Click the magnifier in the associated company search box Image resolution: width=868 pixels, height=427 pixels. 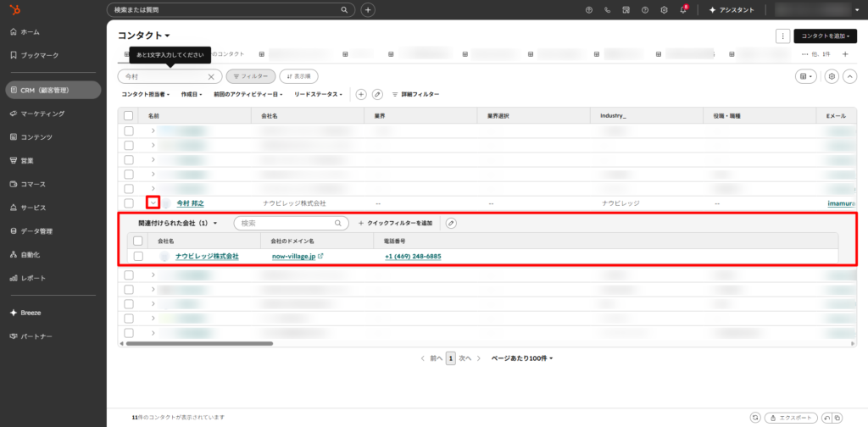338,224
